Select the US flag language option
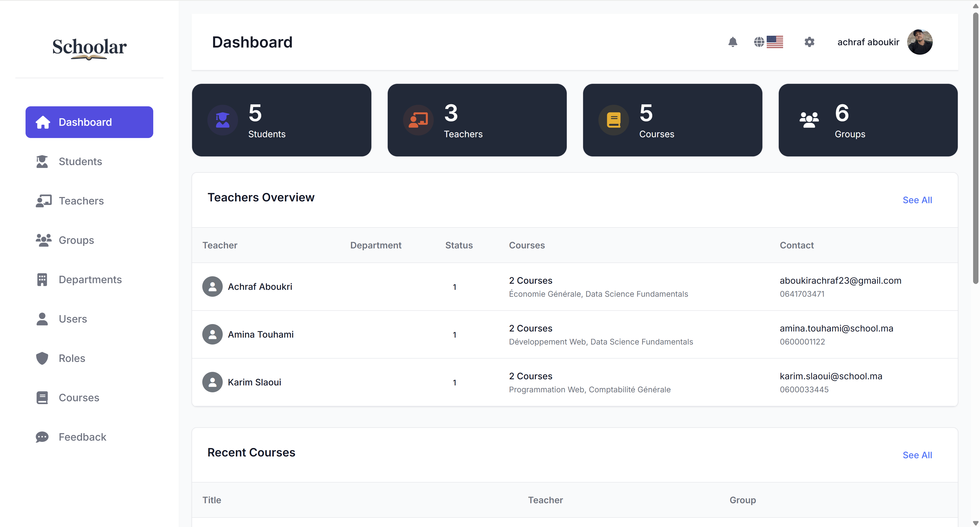980x527 pixels. coord(775,42)
